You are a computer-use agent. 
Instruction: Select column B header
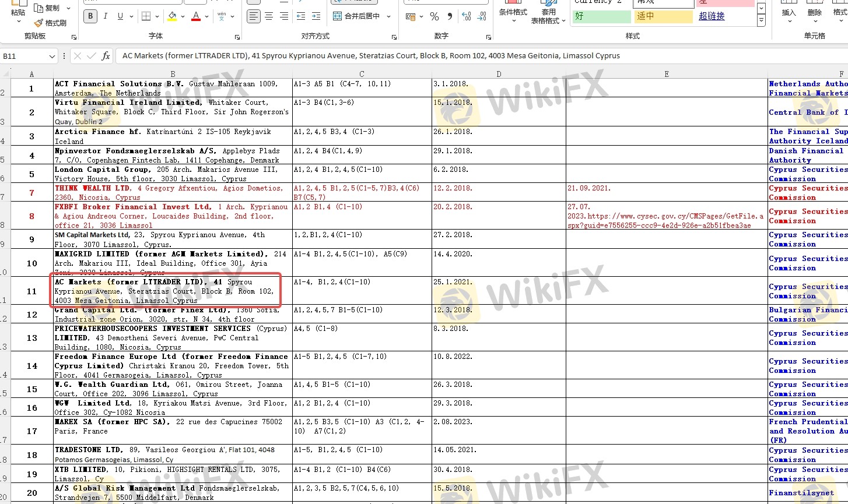pyautogui.click(x=173, y=74)
